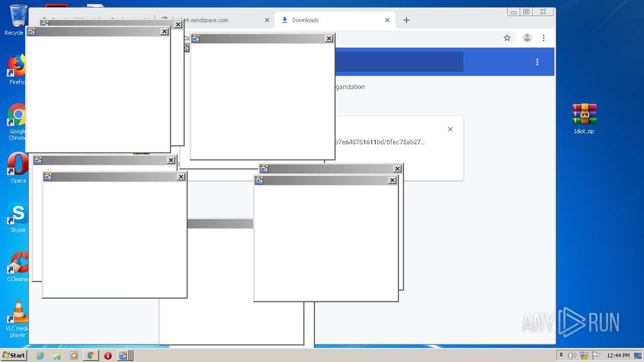Click the search downloads bar in blue header

click(x=399, y=62)
